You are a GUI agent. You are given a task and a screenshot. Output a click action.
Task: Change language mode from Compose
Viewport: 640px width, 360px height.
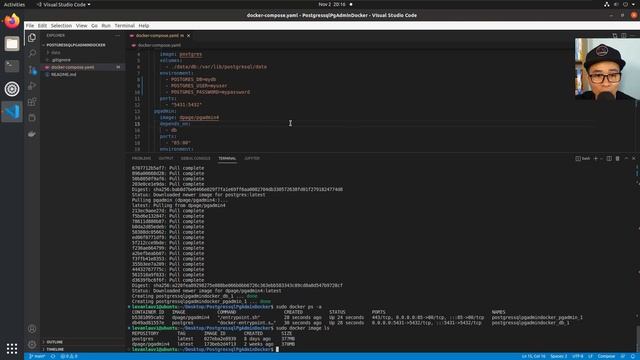point(606,356)
